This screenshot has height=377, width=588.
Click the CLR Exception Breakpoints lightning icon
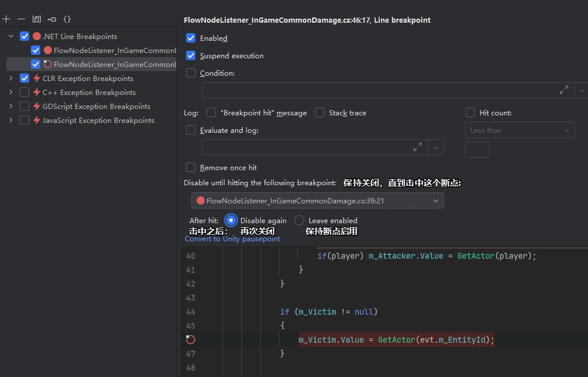[37, 79]
